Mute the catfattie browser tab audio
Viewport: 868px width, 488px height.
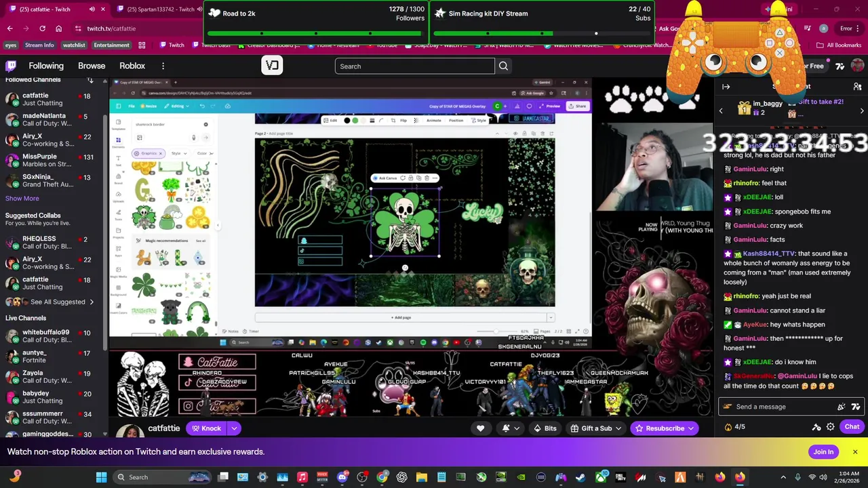tap(92, 9)
